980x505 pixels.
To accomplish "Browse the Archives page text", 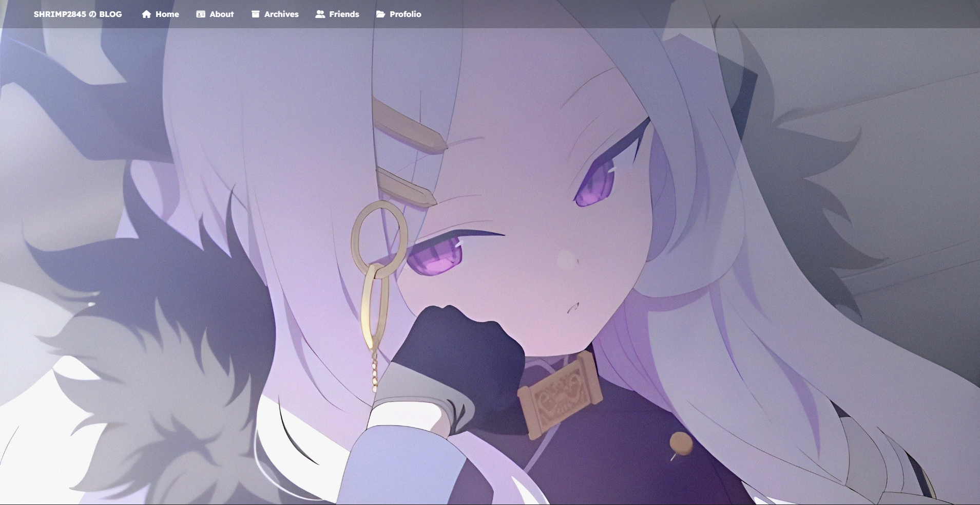I will point(281,14).
